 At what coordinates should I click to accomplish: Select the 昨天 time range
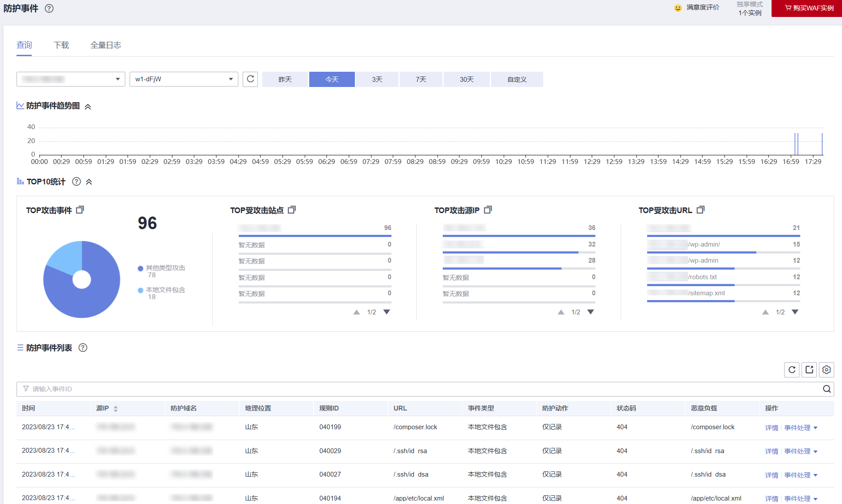285,80
